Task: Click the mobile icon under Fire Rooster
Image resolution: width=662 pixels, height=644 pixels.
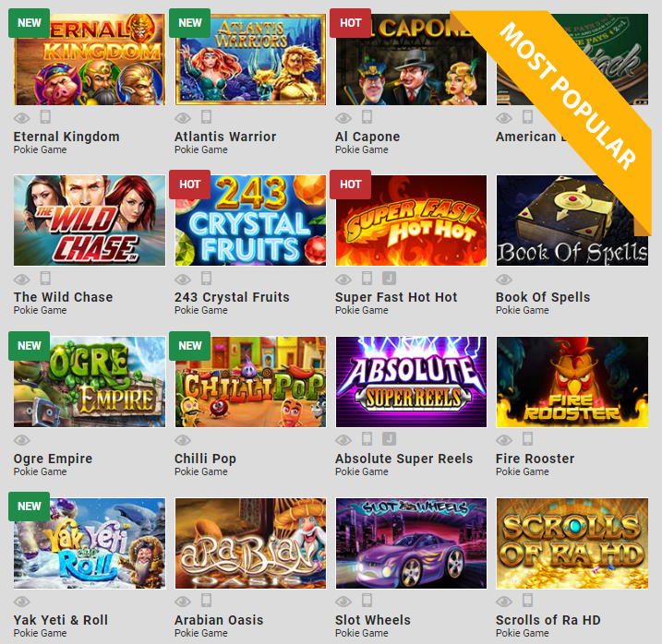Action: pos(527,439)
